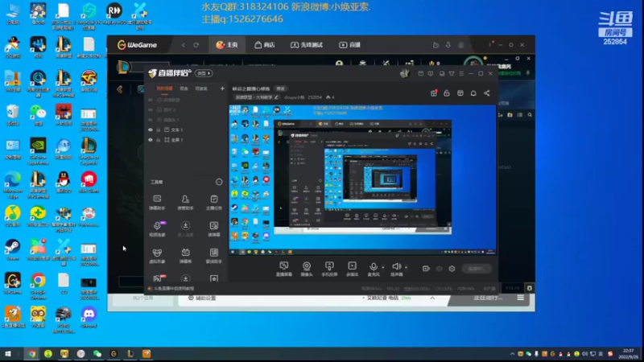644x362 pixels.
Task: Click the share icon
Action: click(487, 93)
